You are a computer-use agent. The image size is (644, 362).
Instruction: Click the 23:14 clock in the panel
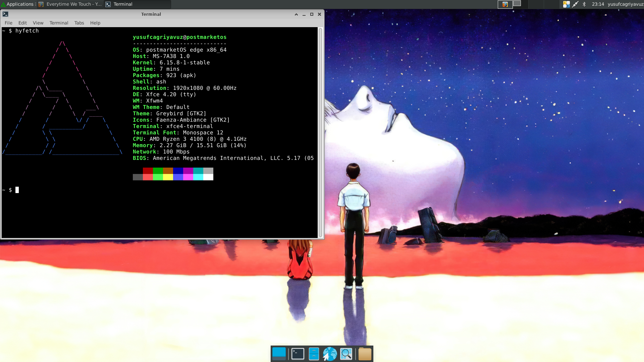598,4
